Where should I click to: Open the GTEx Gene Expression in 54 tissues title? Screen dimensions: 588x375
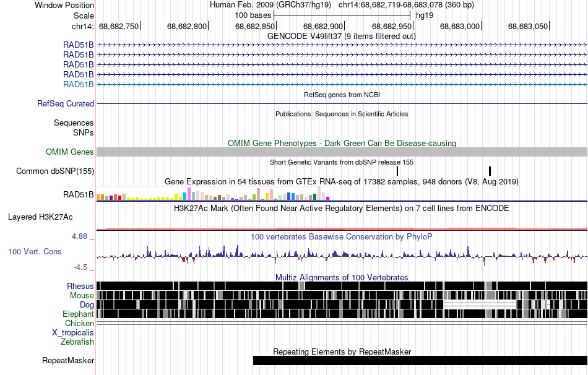point(342,181)
